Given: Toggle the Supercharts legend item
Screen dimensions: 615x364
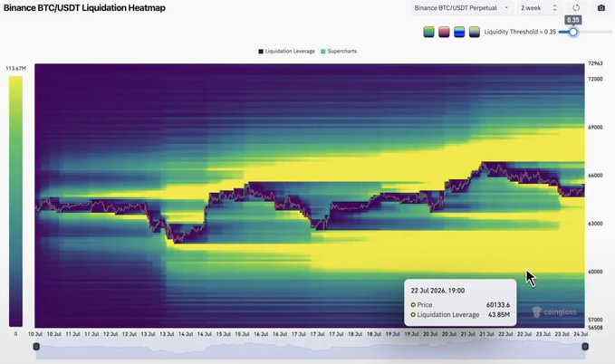Looking at the screenshot, I should [339, 51].
